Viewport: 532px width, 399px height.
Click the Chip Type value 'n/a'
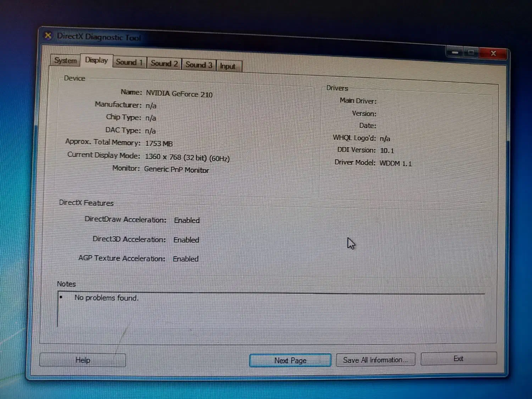pyautogui.click(x=150, y=118)
